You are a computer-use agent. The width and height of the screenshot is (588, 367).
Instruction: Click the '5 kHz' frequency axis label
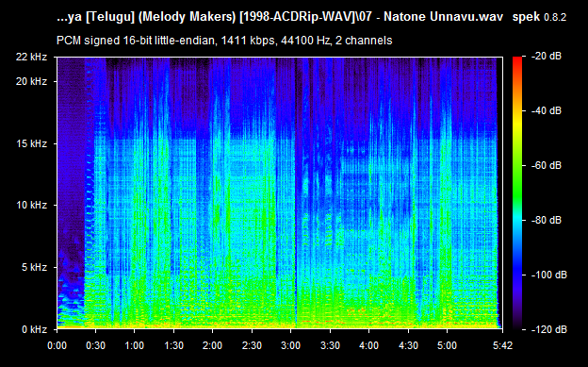pos(34,267)
